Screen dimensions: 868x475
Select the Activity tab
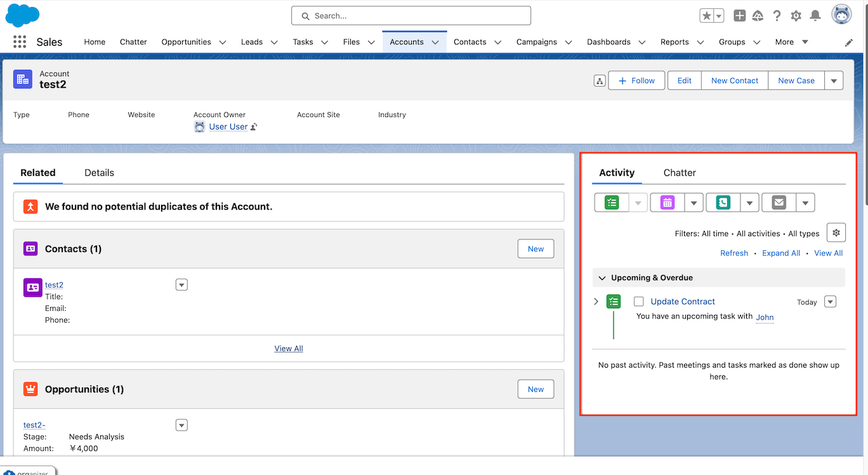(x=617, y=173)
